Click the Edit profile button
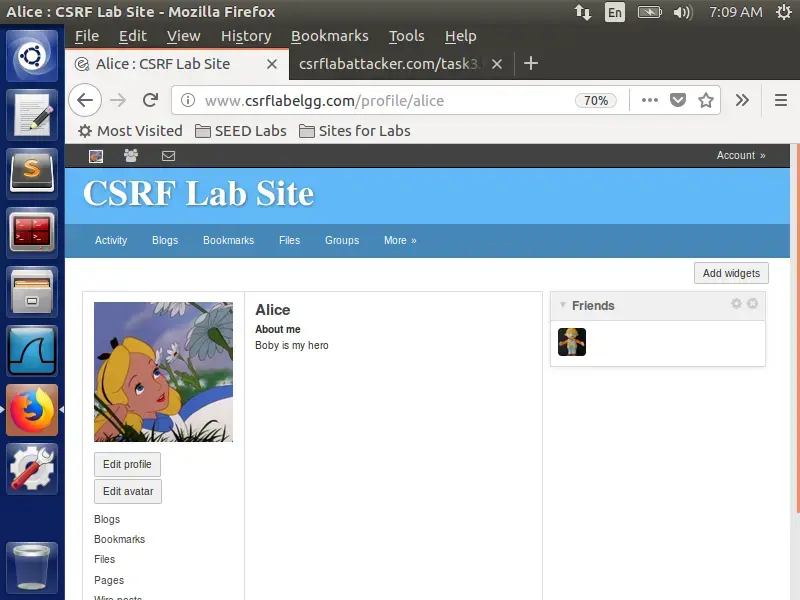 (128, 464)
